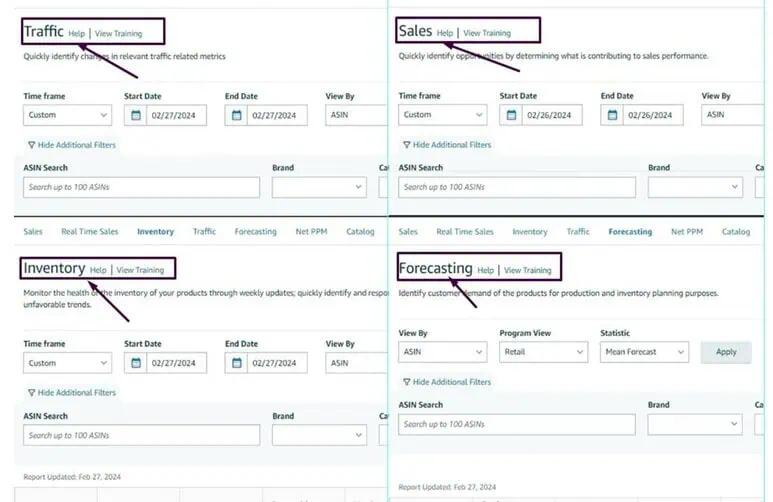Screen dimensions: 773x502
Task: Open Start Date calendar icon in Sales panel
Action: (x=511, y=115)
